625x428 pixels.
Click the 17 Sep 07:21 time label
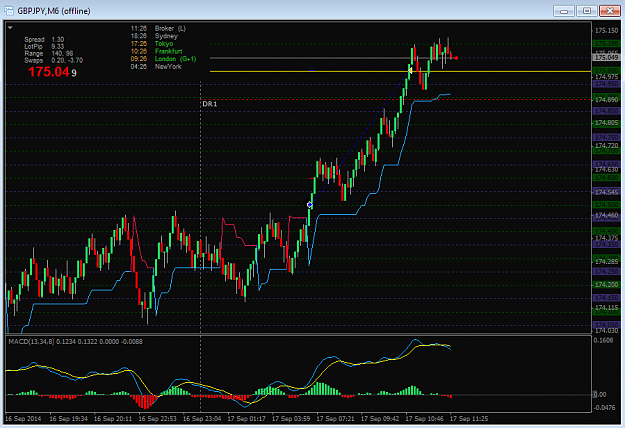pos(336,419)
